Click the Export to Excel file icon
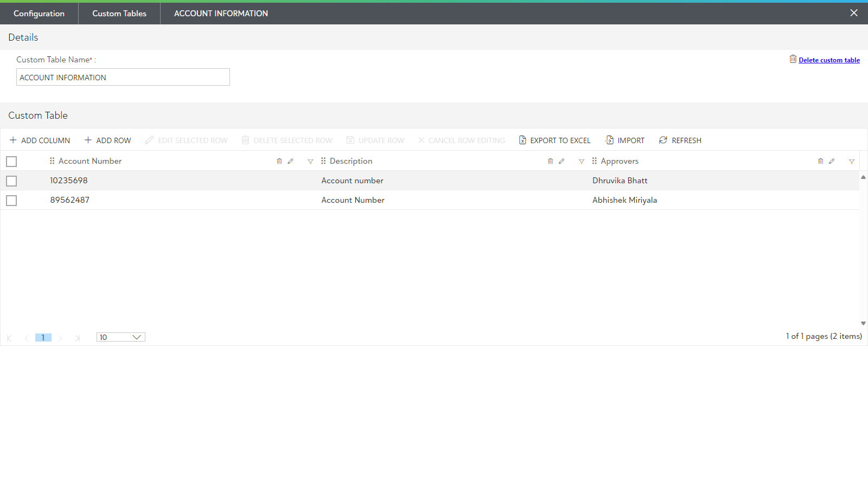The height and width of the screenshot is (488, 868). pyautogui.click(x=522, y=140)
